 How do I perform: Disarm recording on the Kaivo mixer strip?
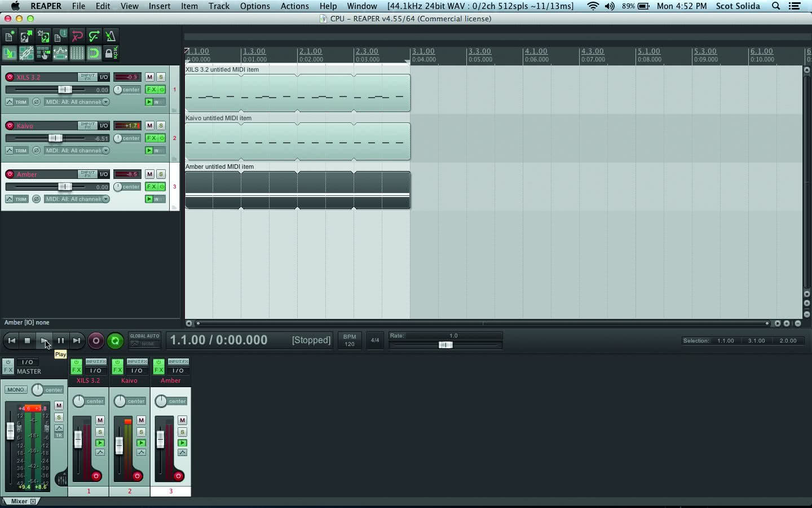click(137, 476)
